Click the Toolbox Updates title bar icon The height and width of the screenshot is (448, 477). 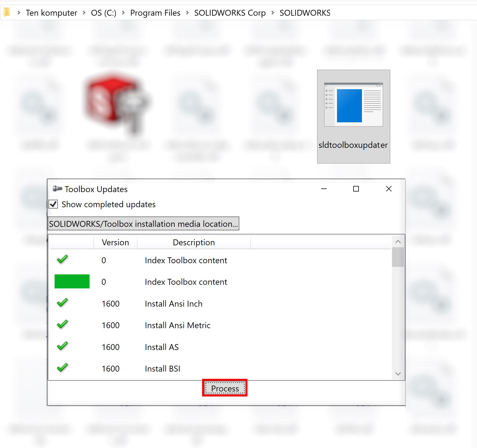[57, 189]
